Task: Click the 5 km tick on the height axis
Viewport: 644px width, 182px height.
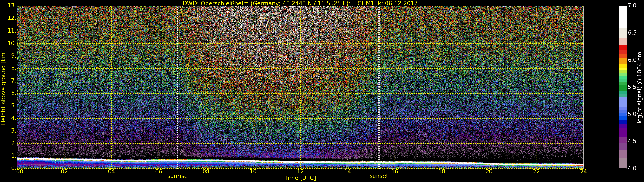Action: [x=13, y=106]
